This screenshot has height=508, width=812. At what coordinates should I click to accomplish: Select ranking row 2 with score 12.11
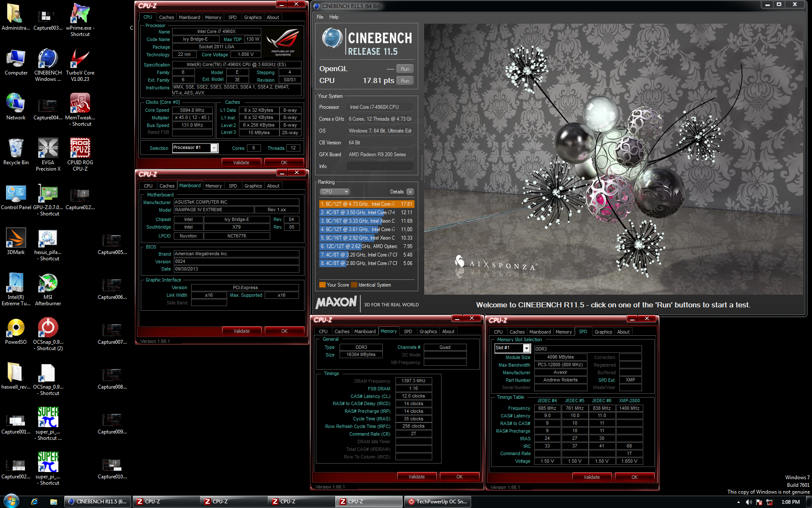point(366,213)
